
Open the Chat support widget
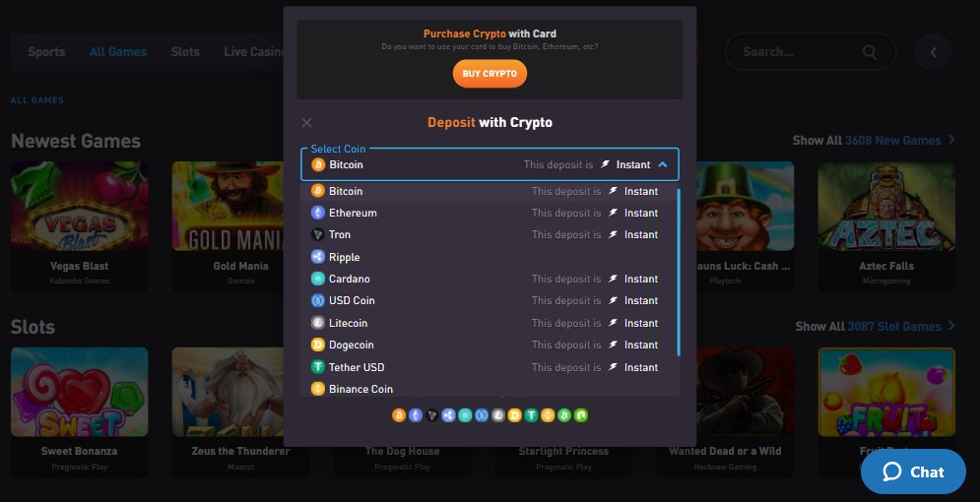tap(913, 472)
